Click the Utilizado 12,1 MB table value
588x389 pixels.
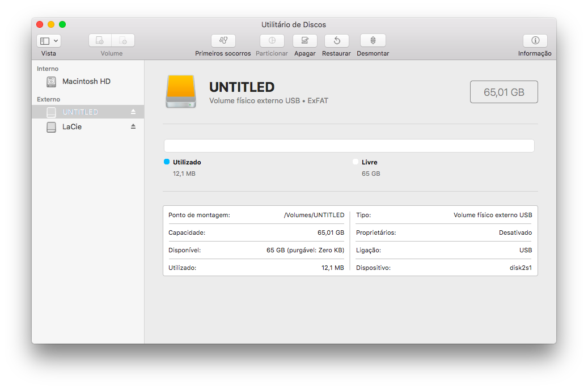(333, 268)
